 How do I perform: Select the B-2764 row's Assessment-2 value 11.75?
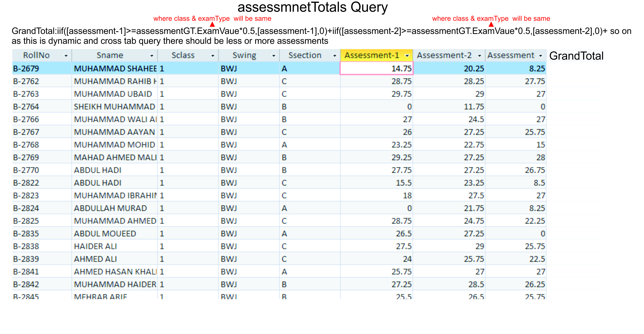point(474,107)
